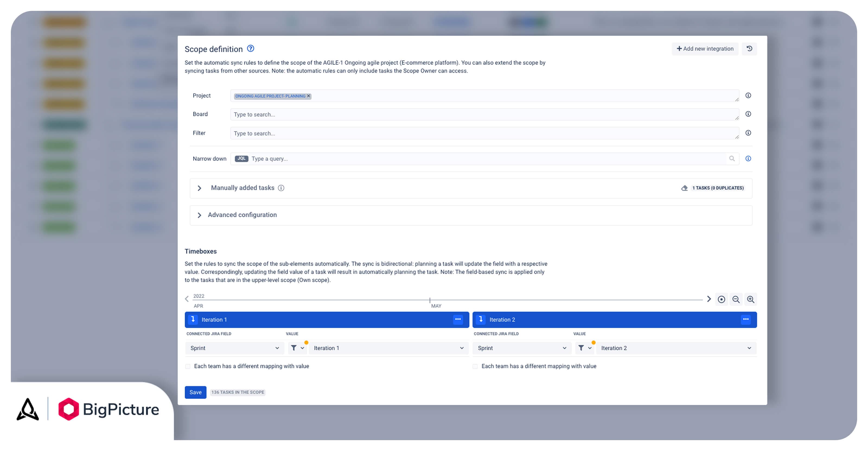
Task: Click the MAY timeline marker
Action: point(436,306)
